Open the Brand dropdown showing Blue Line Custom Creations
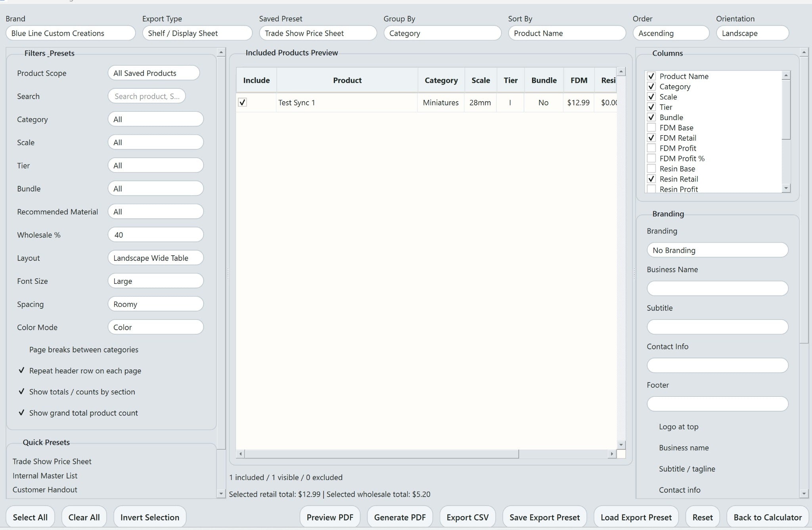Screen dimensions: 812x530 pos(70,33)
